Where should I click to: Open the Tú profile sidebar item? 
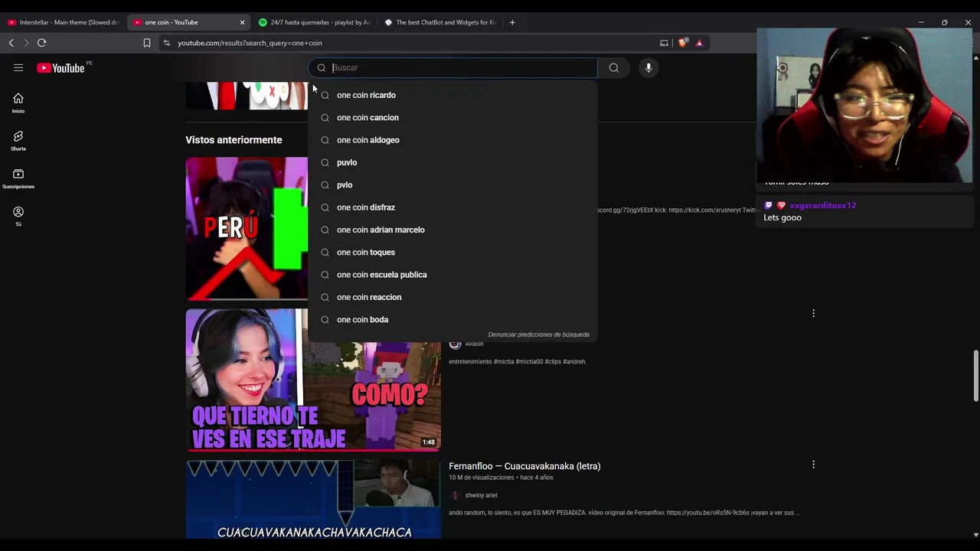(18, 216)
